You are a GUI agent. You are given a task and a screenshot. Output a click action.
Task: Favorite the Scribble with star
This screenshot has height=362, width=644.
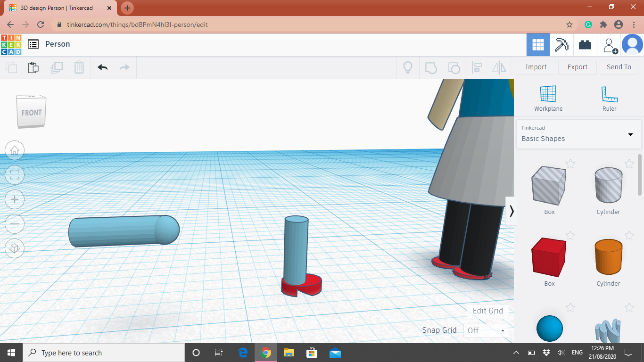coord(629,308)
